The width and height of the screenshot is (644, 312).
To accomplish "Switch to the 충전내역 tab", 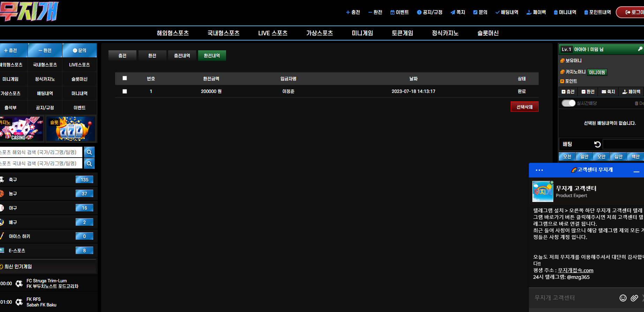I will click(182, 56).
